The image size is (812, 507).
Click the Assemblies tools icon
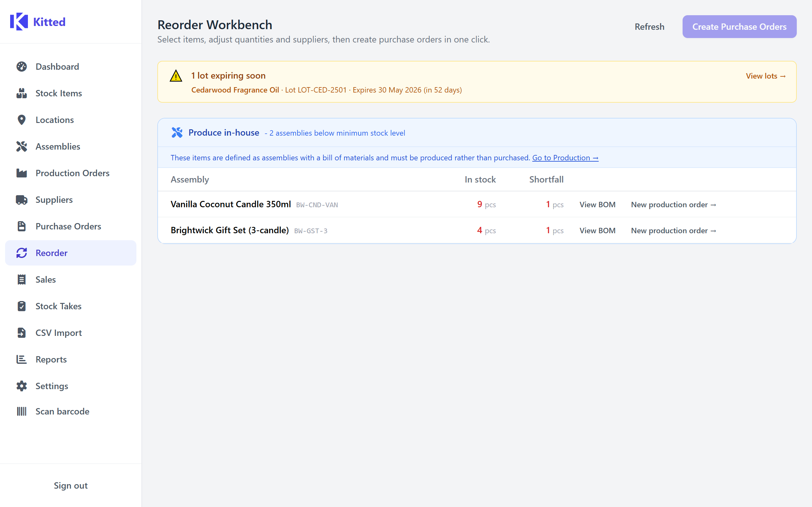click(22, 146)
